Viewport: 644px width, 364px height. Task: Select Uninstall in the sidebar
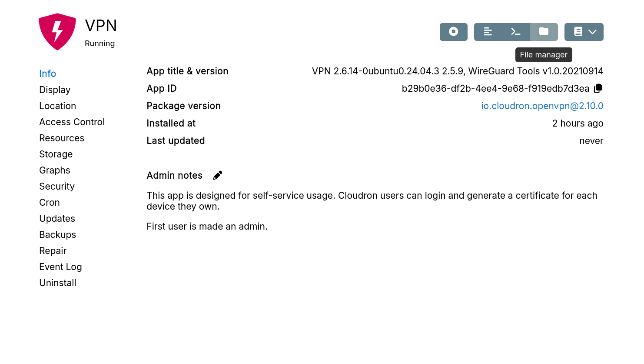coord(57,283)
